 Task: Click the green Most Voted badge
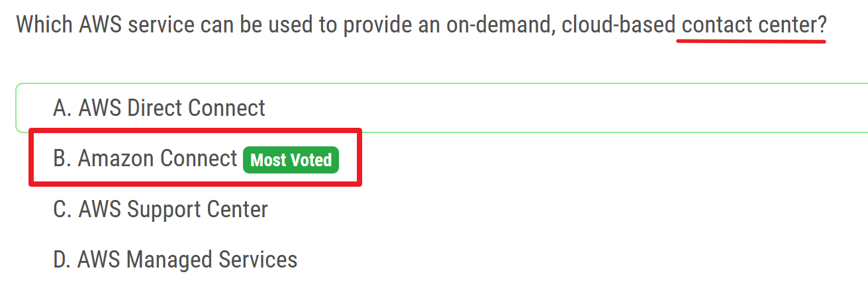tap(291, 160)
